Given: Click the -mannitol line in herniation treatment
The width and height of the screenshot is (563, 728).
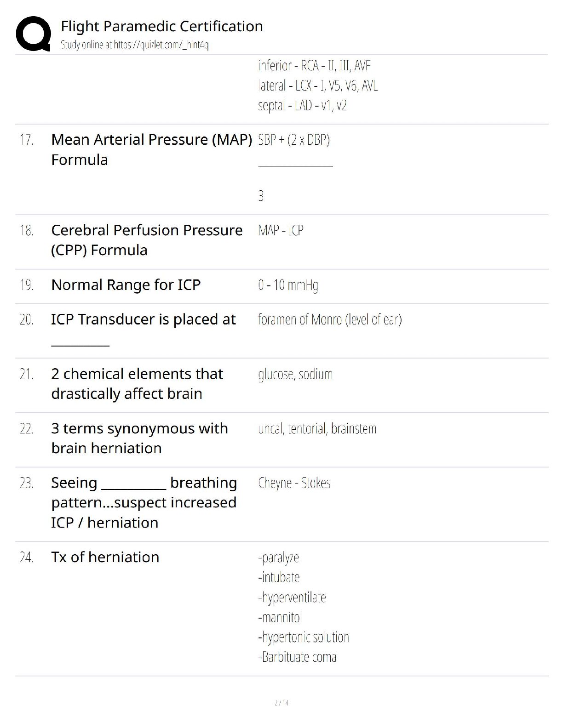Looking at the screenshot, I should point(280,617).
